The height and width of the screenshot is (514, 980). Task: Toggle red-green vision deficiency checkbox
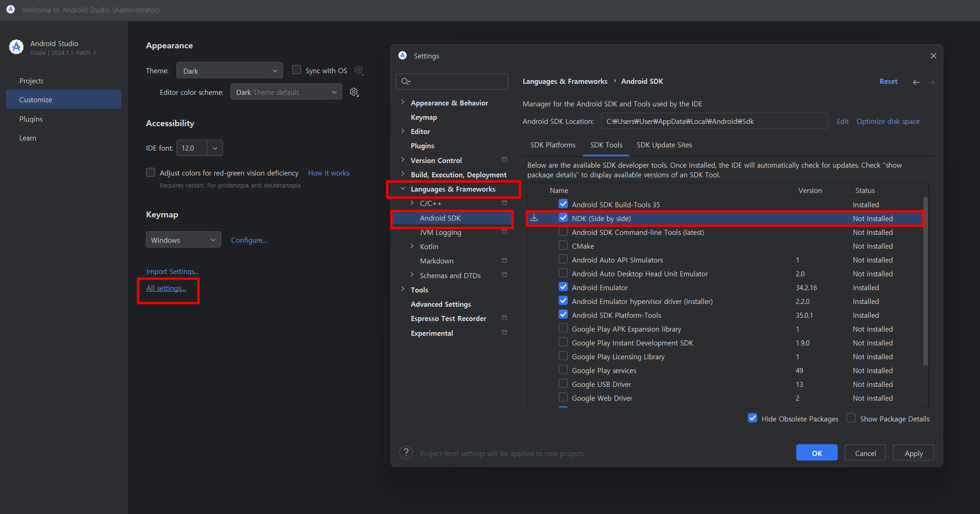[151, 172]
